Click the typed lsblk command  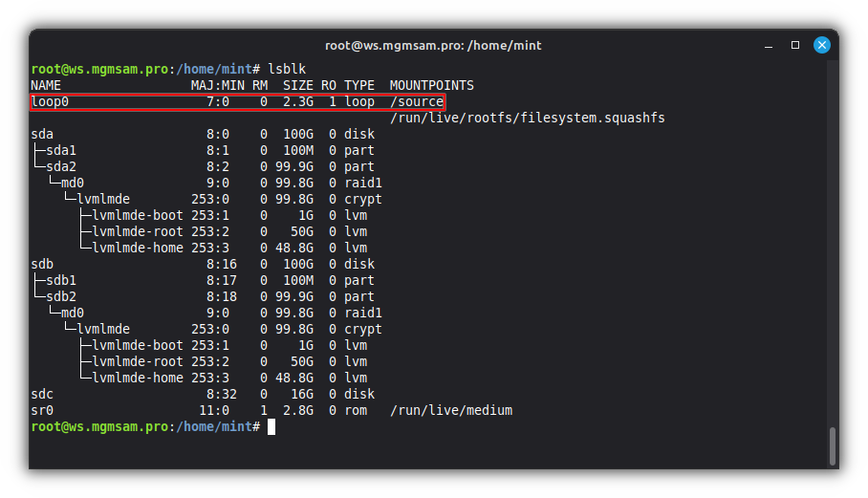coord(288,69)
